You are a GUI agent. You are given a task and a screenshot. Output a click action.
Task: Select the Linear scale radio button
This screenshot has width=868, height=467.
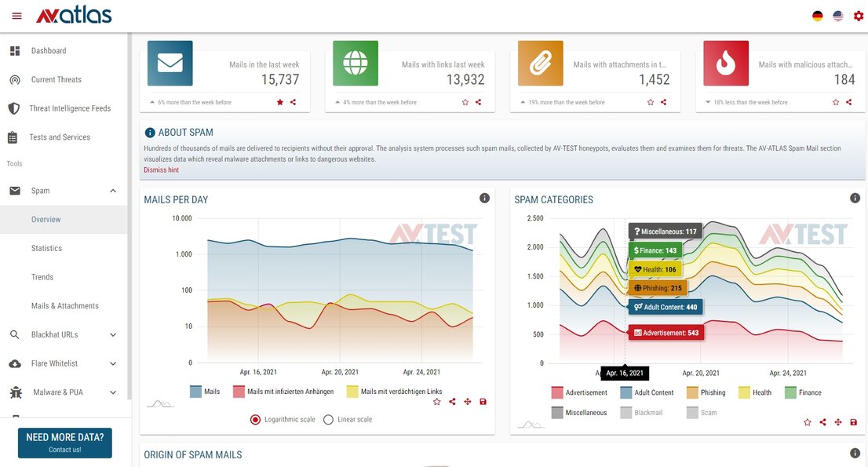(328, 419)
